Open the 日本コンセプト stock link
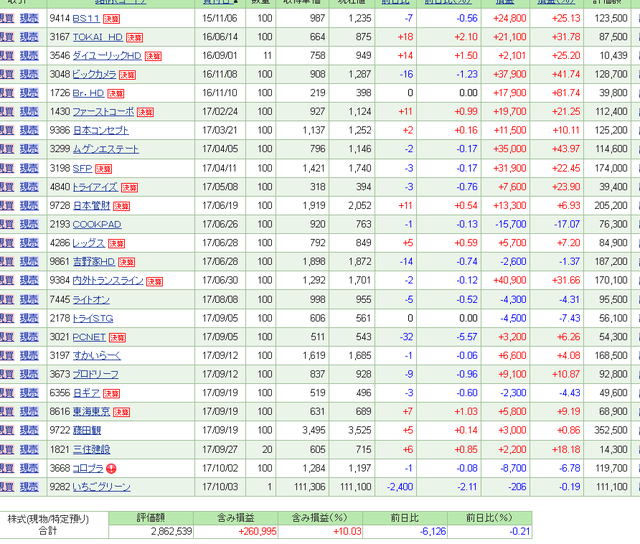Image resolution: width=640 pixels, height=544 pixels. [101, 131]
